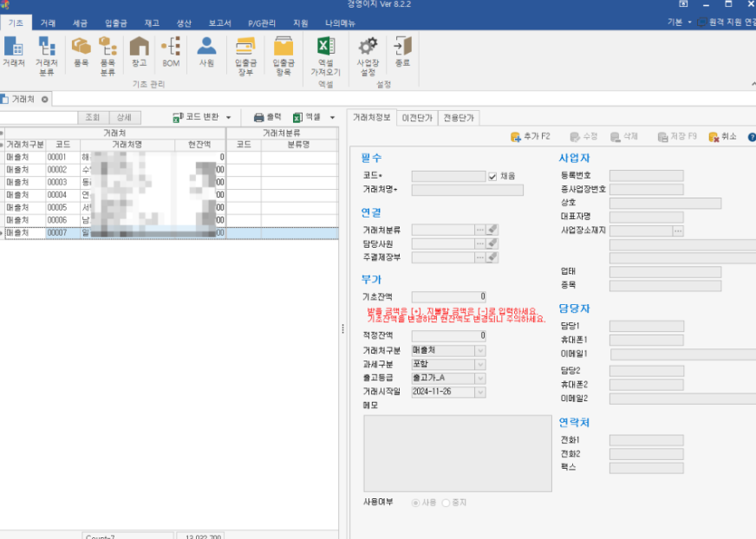The width and height of the screenshot is (756, 539).
Task: Expand the 거래처구분 dropdown
Action: pyautogui.click(x=480, y=350)
